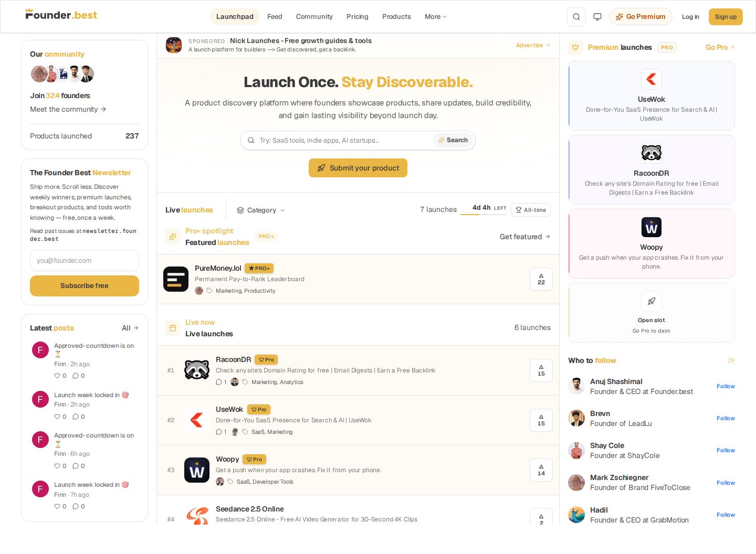
Task: Go to the Feed tab
Action: [275, 17]
